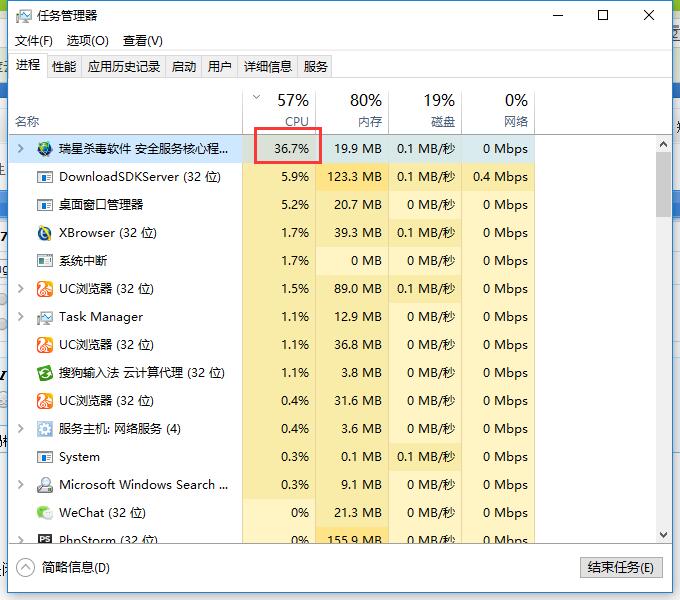Collapse to 简略信息 view using arrow
Viewport: 680px width, 600px height.
click(25, 567)
